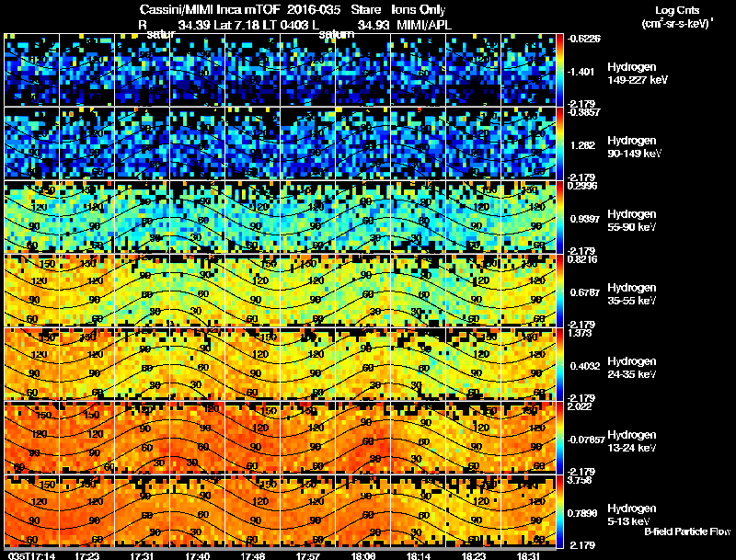736x560 pixels.
Task: Click the 'Hydrogen 13-24 keV' label
Action: click(632, 441)
